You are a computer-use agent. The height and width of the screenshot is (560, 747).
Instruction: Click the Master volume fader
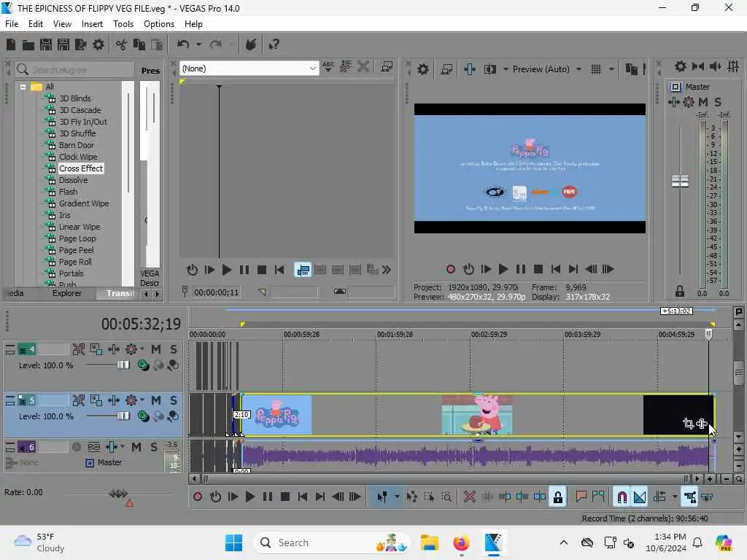click(680, 182)
